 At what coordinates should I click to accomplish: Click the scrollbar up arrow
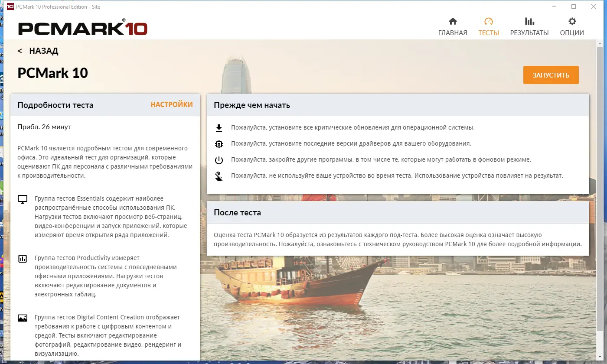click(x=600, y=43)
